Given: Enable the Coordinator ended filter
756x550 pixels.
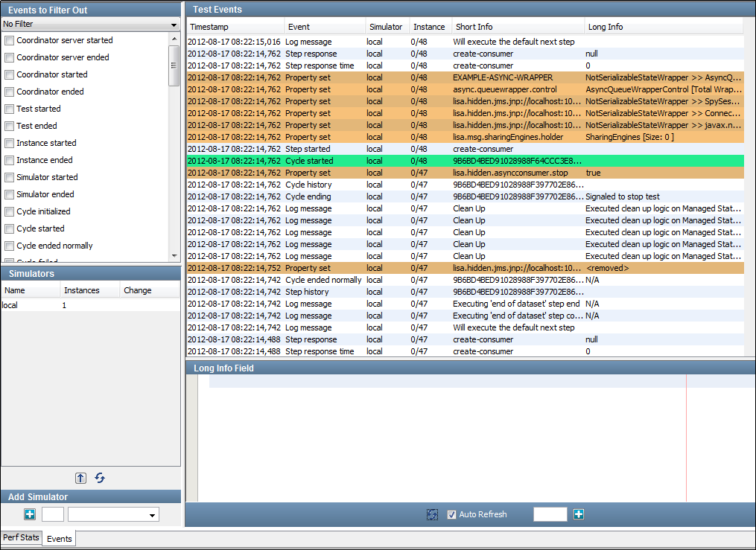Looking at the screenshot, I should click(9, 92).
